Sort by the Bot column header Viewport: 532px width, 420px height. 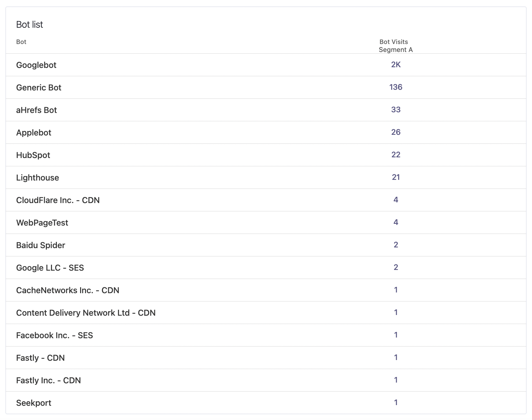(21, 42)
